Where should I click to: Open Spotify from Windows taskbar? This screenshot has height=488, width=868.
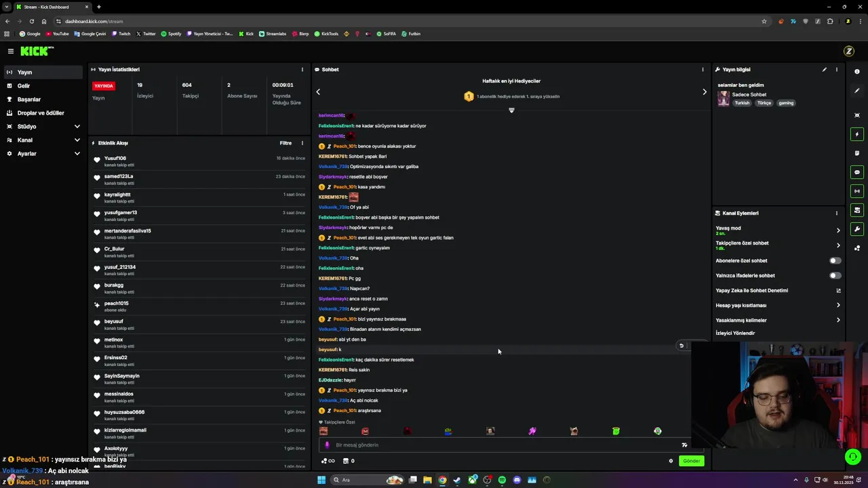[x=502, y=480]
